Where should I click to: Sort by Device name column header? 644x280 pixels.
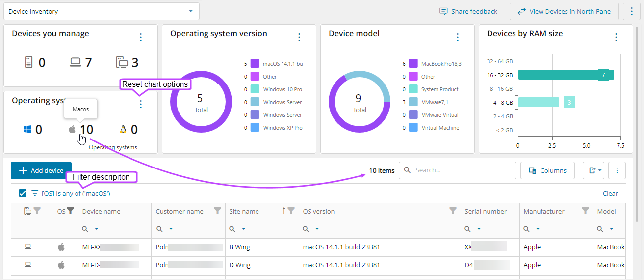(x=101, y=211)
